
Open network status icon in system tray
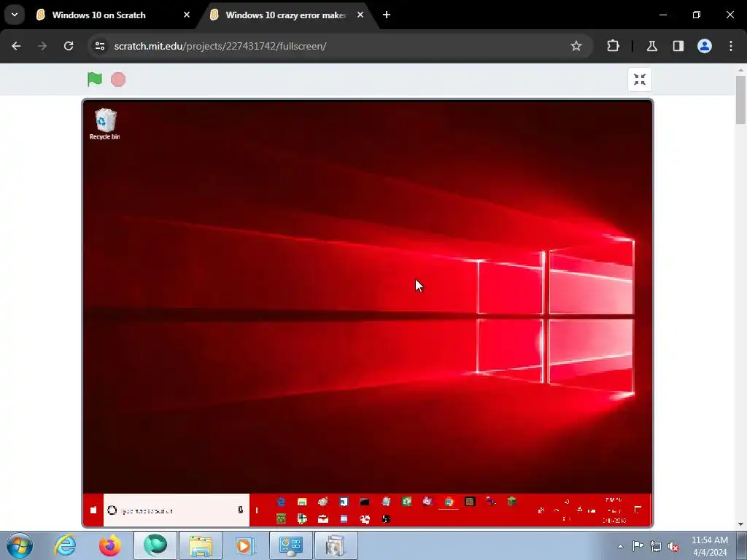click(x=656, y=546)
